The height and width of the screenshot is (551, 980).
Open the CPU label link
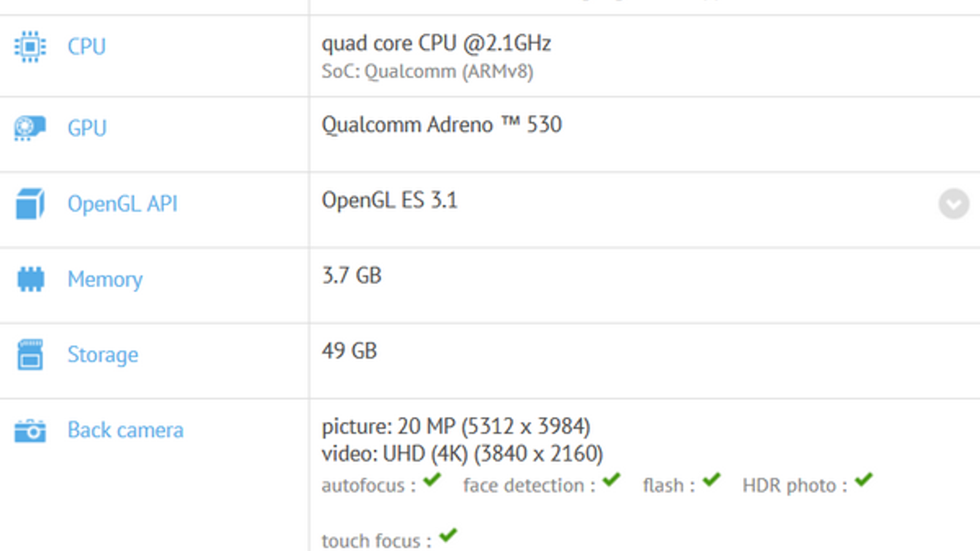click(x=86, y=47)
